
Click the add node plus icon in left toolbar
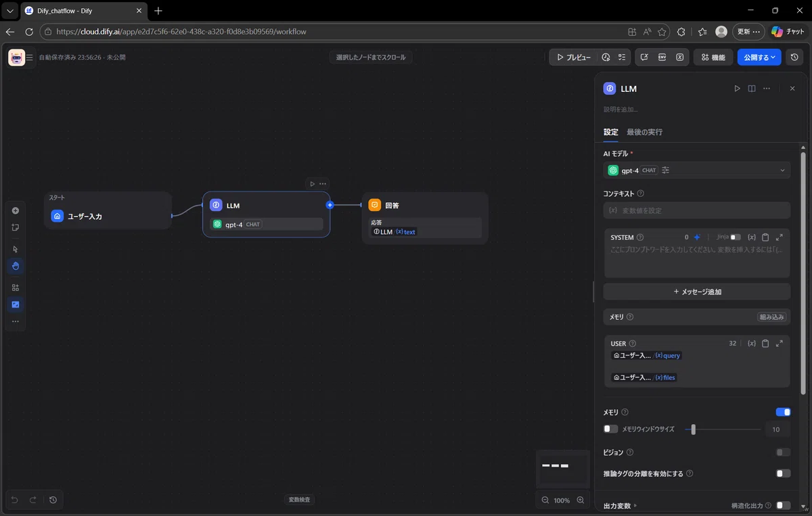click(16, 210)
